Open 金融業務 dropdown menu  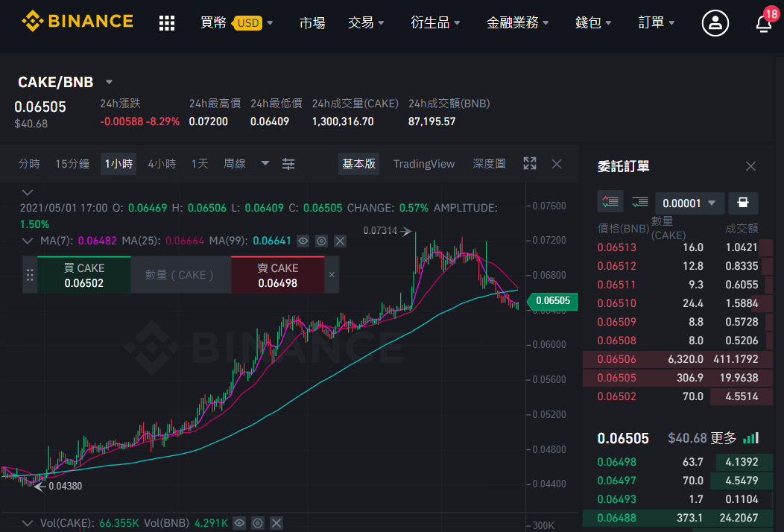[517, 22]
